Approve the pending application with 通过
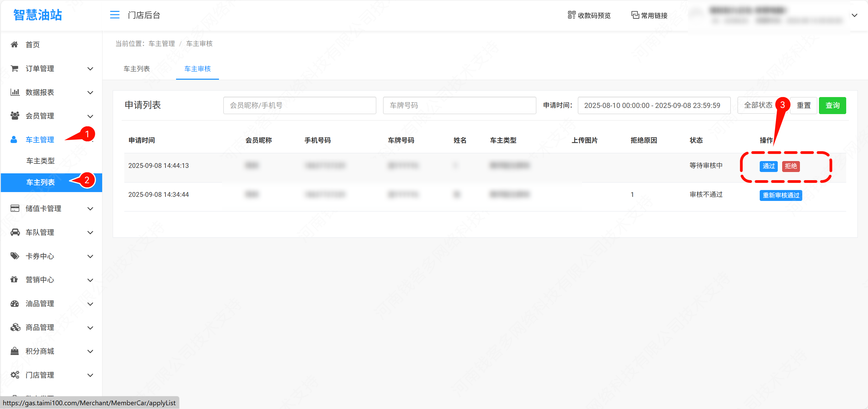This screenshot has width=868, height=409. (769, 166)
